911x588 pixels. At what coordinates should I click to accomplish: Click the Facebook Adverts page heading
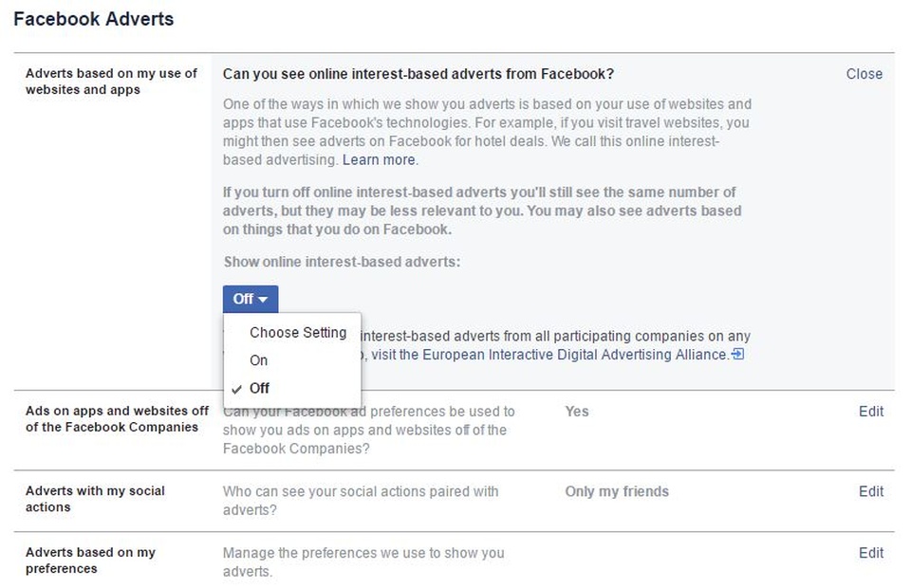point(93,18)
